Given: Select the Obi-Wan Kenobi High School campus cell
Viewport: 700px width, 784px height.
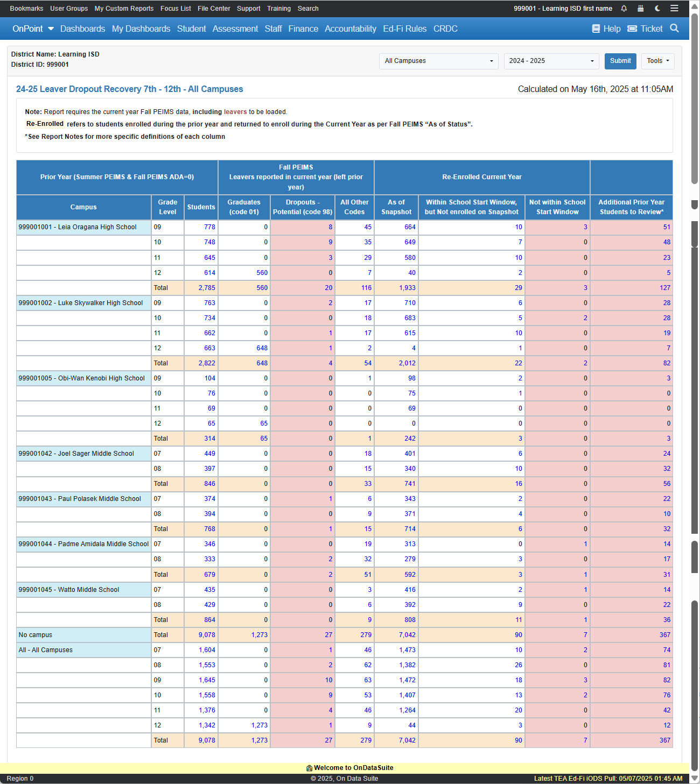Looking at the screenshot, I should click(83, 378).
